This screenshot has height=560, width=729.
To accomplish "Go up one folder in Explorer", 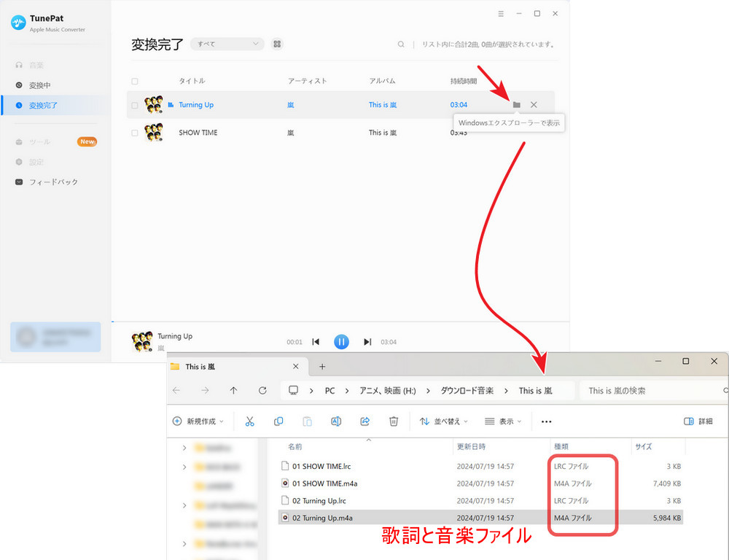I will click(x=233, y=391).
